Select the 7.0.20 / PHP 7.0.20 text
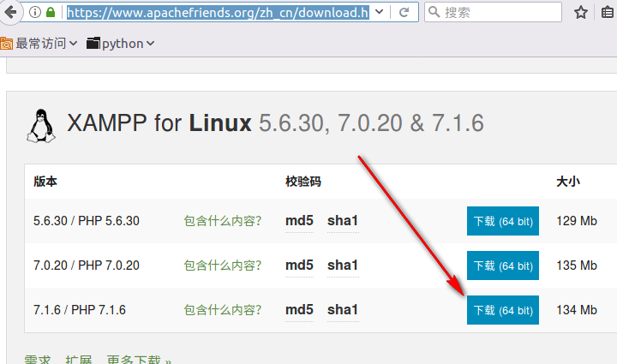The height and width of the screenshot is (364, 617). [87, 266]
